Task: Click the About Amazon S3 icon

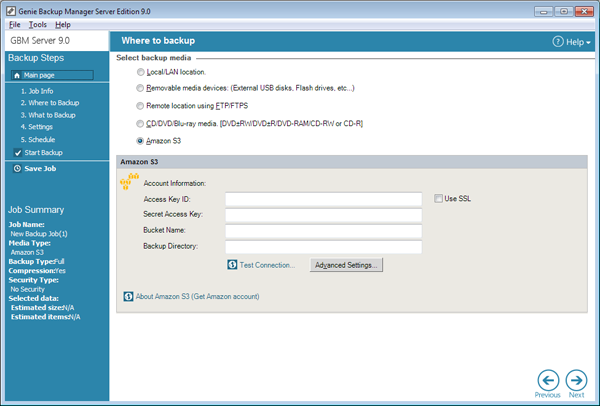Action: [x=128, y=297]
